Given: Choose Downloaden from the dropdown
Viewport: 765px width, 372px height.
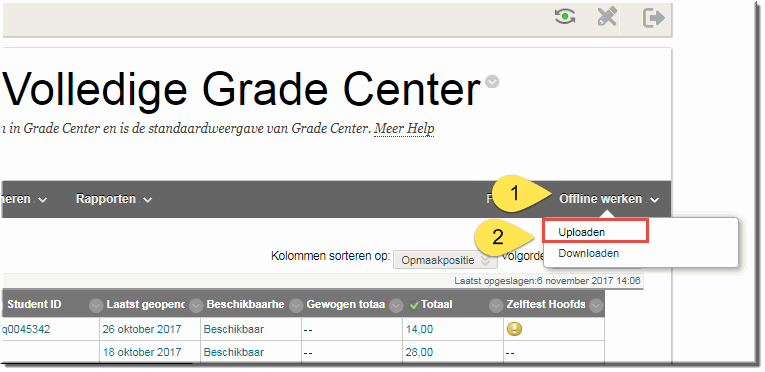Looking at the screenshot, I should [588, 253].
